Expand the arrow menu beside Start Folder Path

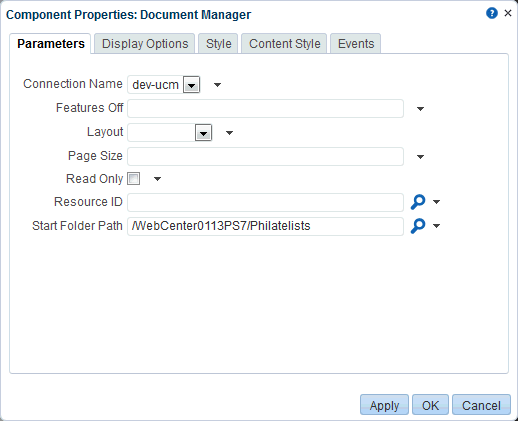[x=436, y=226]
